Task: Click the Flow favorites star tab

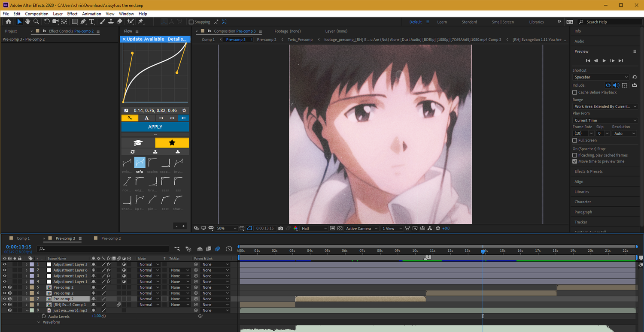Action: 172,143
